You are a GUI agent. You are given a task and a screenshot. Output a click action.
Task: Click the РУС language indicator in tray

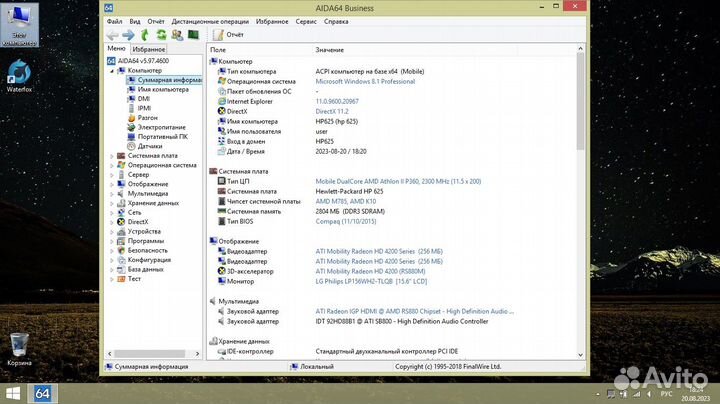coord(666,394)
